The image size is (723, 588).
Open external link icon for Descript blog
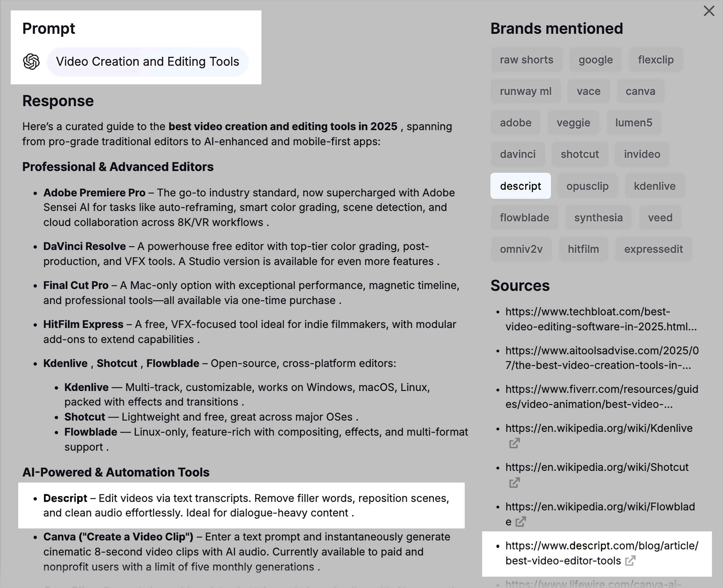click(630, 561)
